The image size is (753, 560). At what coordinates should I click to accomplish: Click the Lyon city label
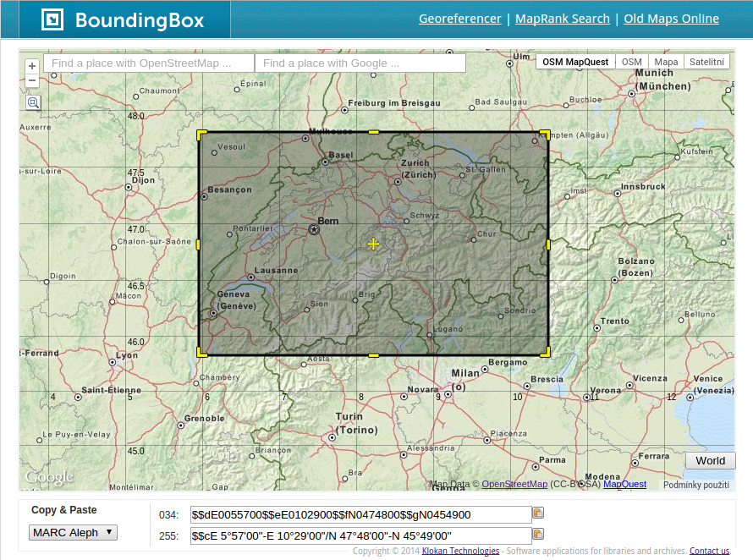[127, 355]
